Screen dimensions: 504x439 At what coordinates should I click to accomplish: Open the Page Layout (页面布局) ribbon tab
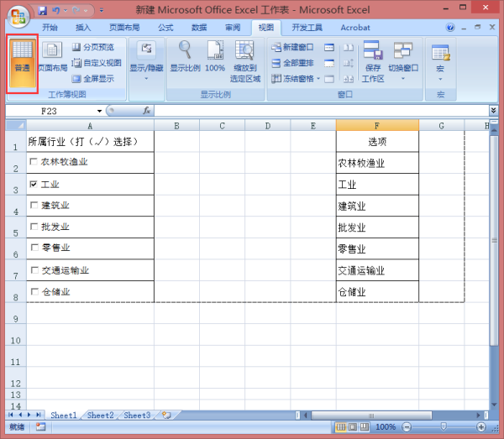pos(124,28)
